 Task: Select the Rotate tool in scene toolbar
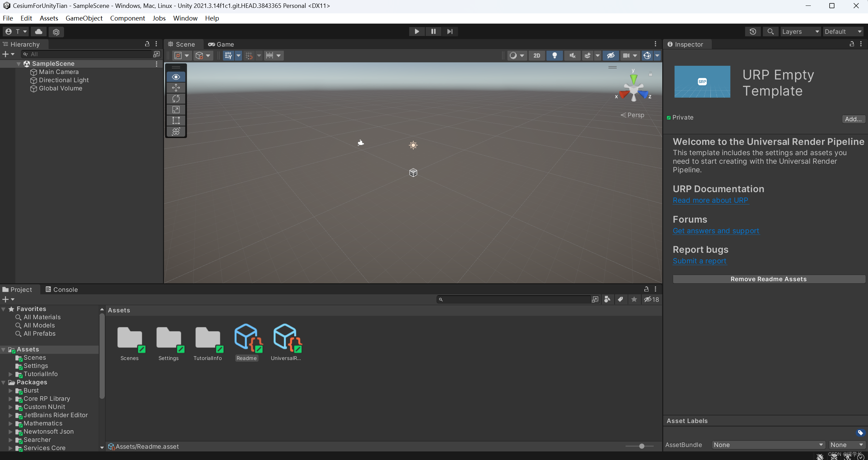[x=176, y=99]
